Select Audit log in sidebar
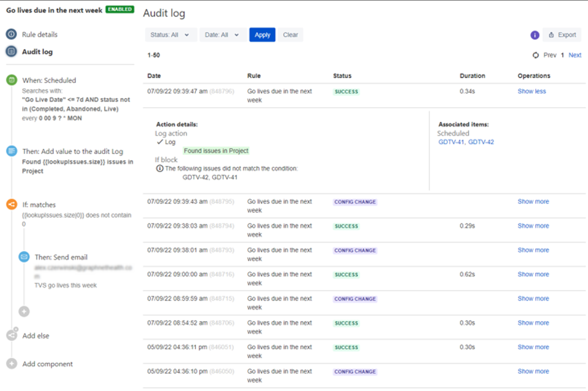Viewport: 588px width, 391px height. point(37,52)
